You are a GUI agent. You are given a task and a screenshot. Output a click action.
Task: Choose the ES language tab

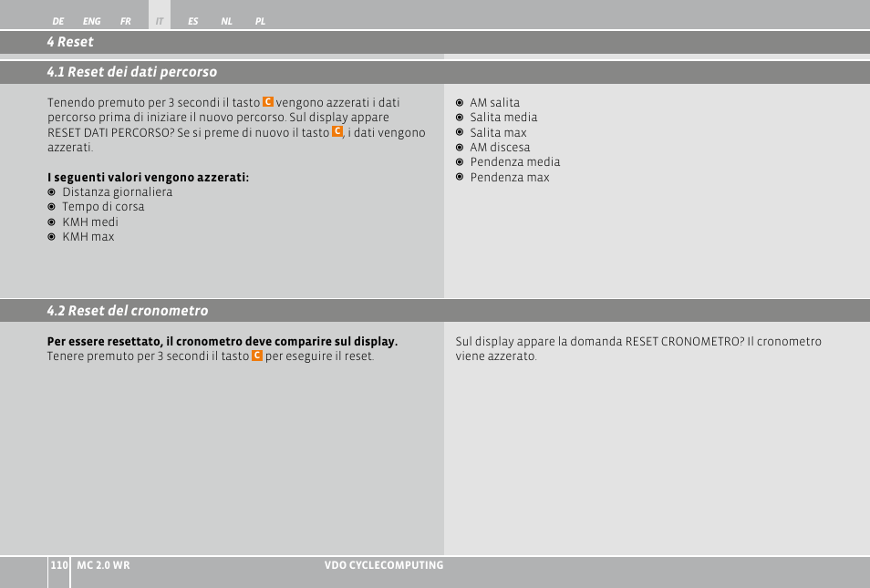click(192, 21)
